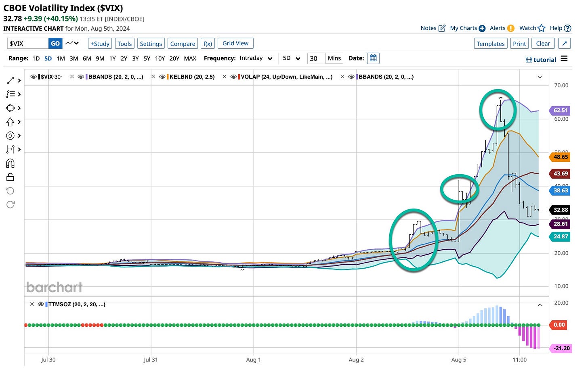Expand the shape tools chevron
The image size is (588, 382).
pyautogui.click(x=19, y=108)
